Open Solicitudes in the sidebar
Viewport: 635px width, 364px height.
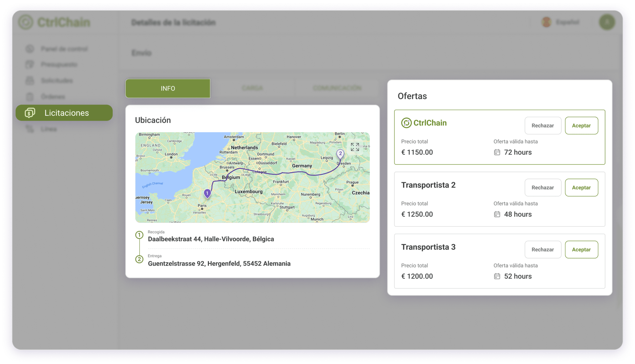pos(57,81)
